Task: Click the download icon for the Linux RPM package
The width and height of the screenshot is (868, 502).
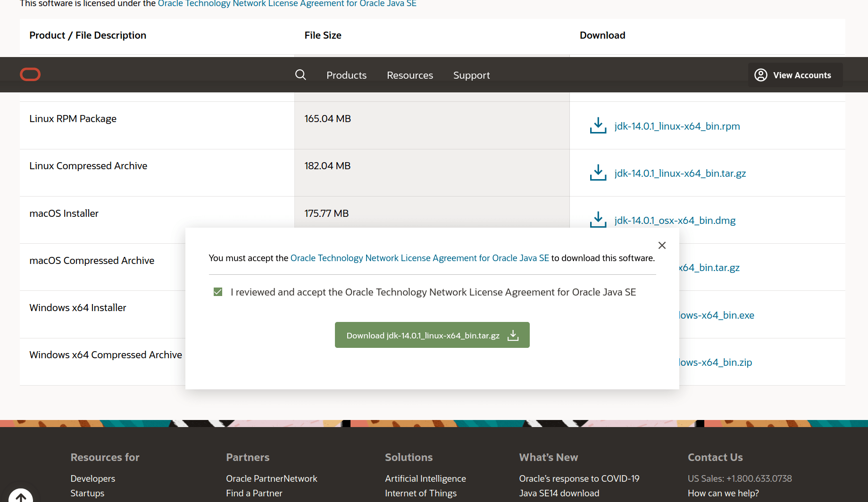Action: click(x=598, y=126)
